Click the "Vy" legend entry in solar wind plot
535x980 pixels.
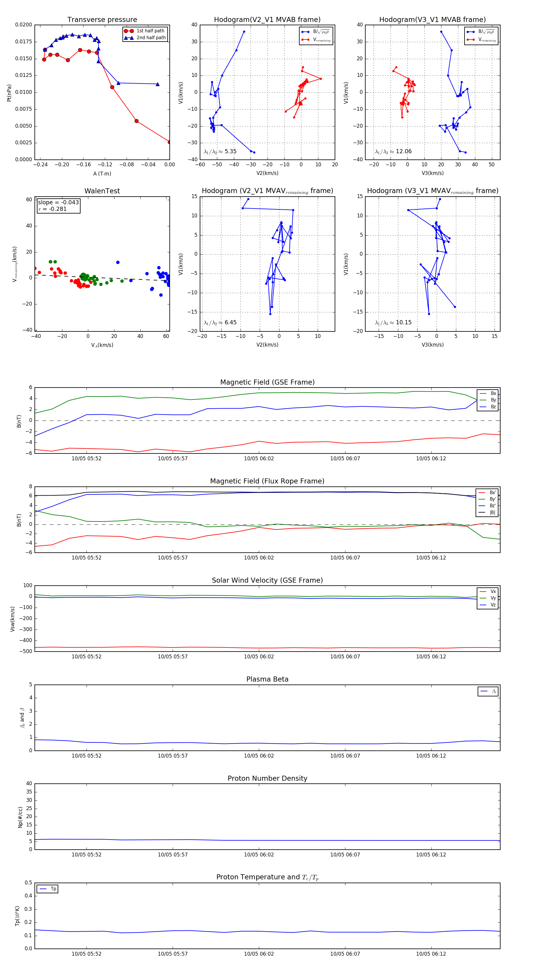pos(488,598)
